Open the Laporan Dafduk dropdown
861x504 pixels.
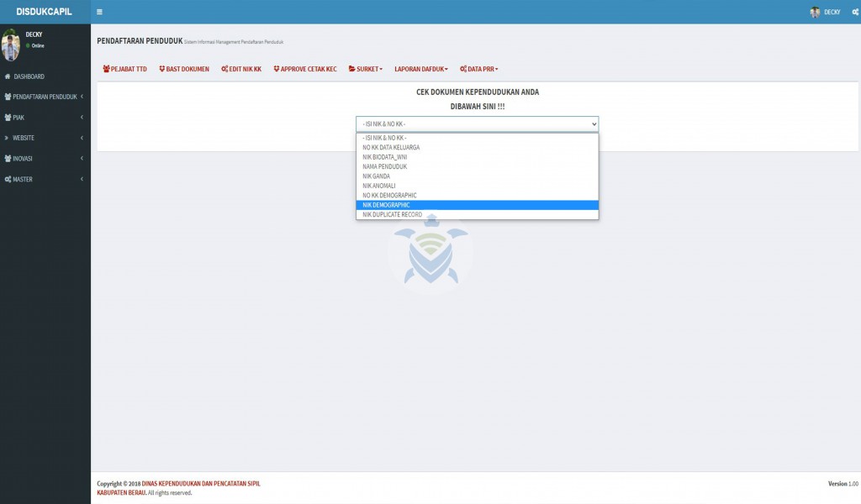click(421, 69)
